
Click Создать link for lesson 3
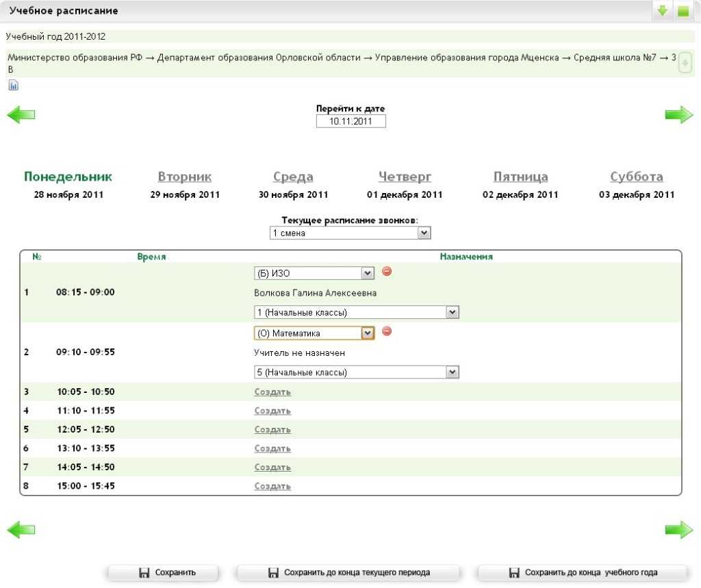(x=272, y=392)
